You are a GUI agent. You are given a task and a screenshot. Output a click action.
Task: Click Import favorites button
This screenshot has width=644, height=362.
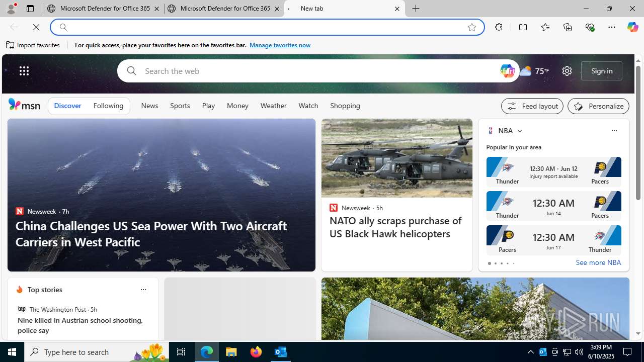point(33,45)
